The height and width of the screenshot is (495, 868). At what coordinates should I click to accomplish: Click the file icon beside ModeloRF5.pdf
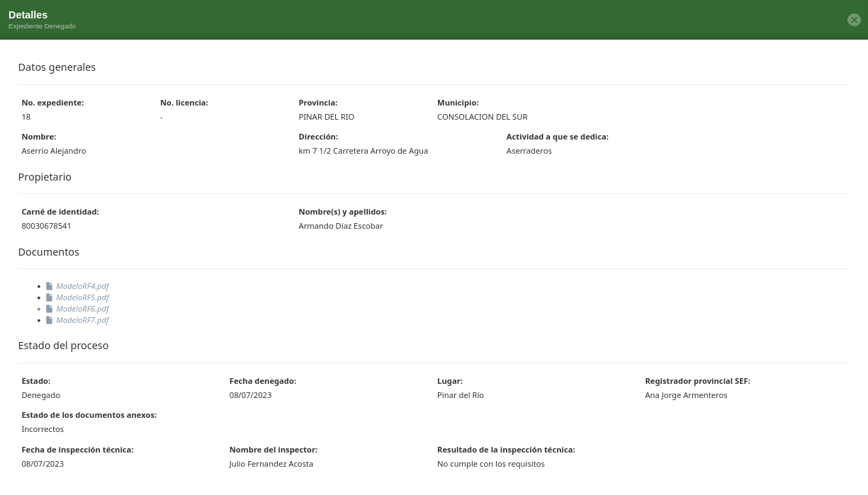click(x=49, y=297)
